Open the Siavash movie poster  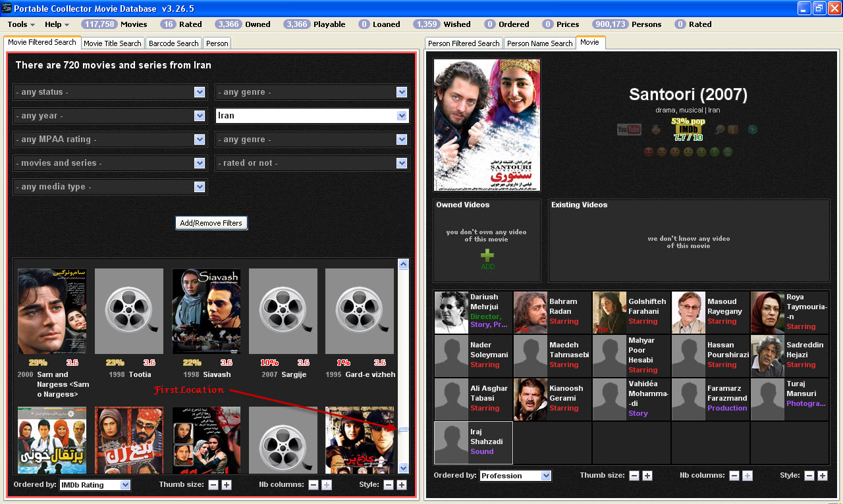tap(206, 311)
